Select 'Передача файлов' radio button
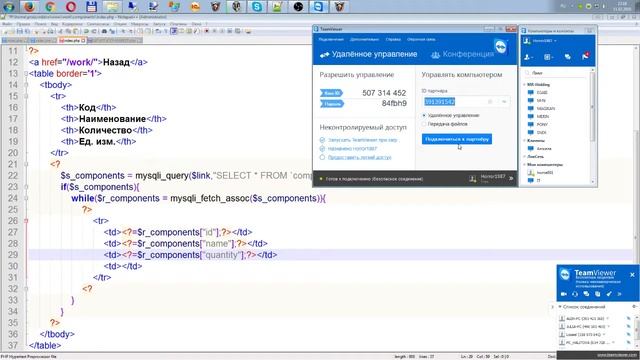 [424, 124]
